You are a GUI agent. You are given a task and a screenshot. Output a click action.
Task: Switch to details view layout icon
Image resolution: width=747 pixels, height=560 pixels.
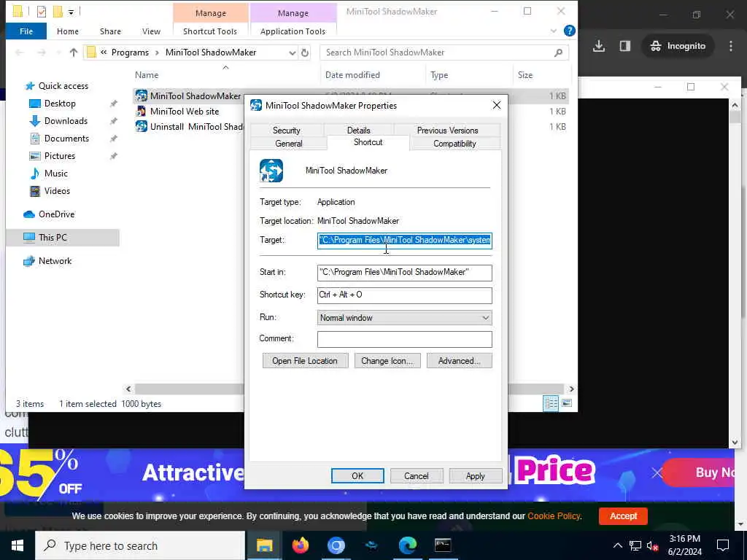(551, 403)
